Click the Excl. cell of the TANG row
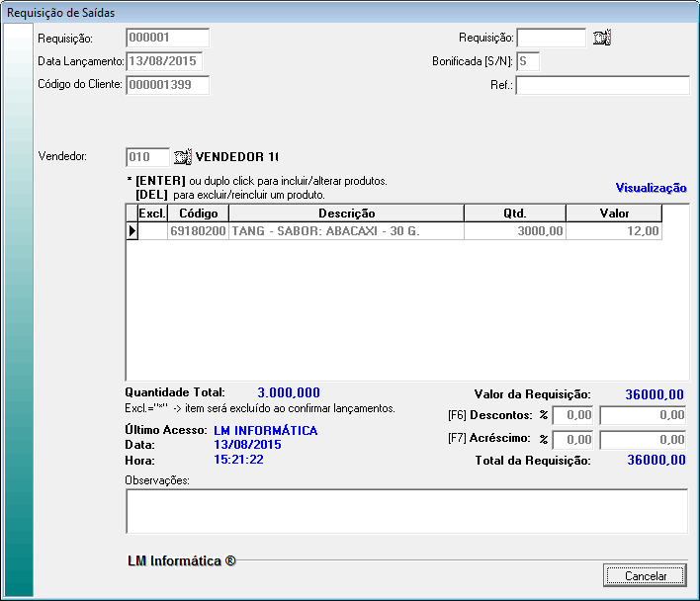Screen dimensions: 700x601 (151, 231)
